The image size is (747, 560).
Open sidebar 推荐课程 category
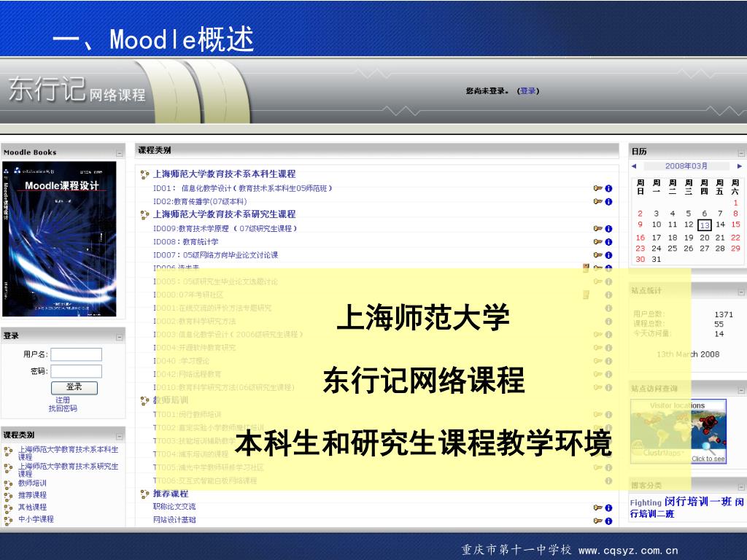(32, 495)
